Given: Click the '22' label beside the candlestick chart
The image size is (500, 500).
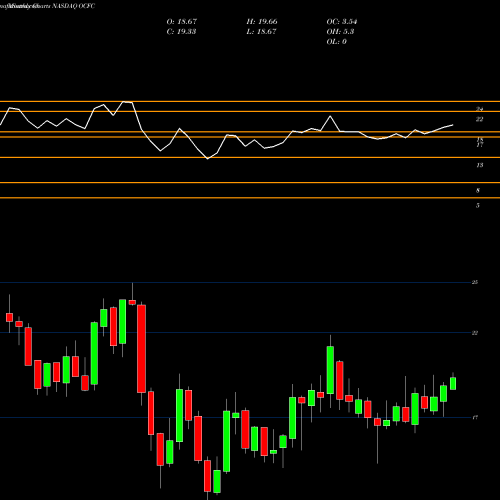Looking at the screenshot, I should tap(475, 333).
